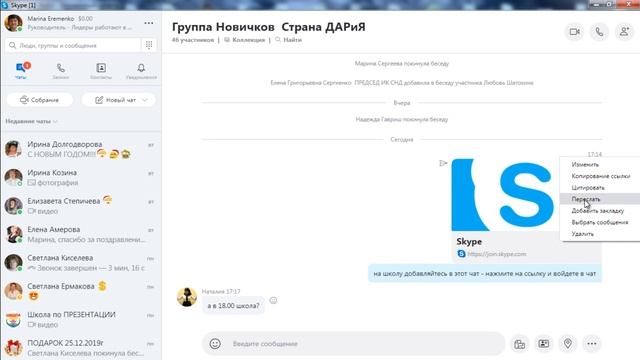Start an audio call in the group

pos(599,32)
